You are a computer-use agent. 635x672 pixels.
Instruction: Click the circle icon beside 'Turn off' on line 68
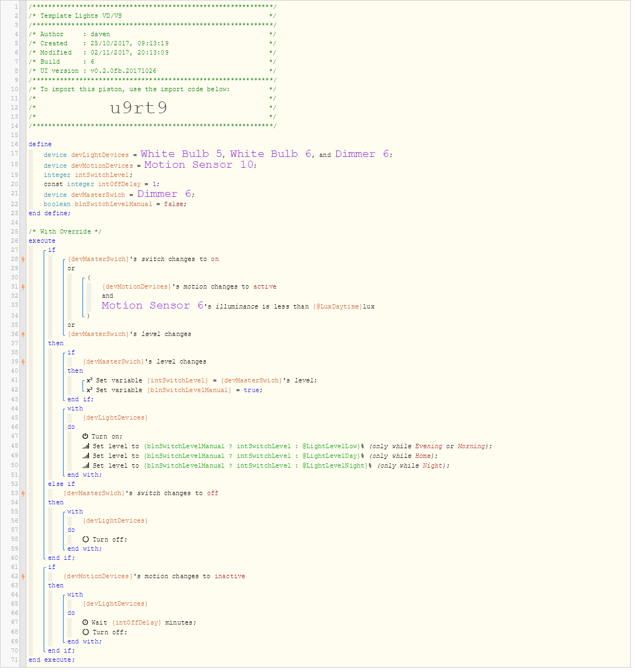pos(86,632)
